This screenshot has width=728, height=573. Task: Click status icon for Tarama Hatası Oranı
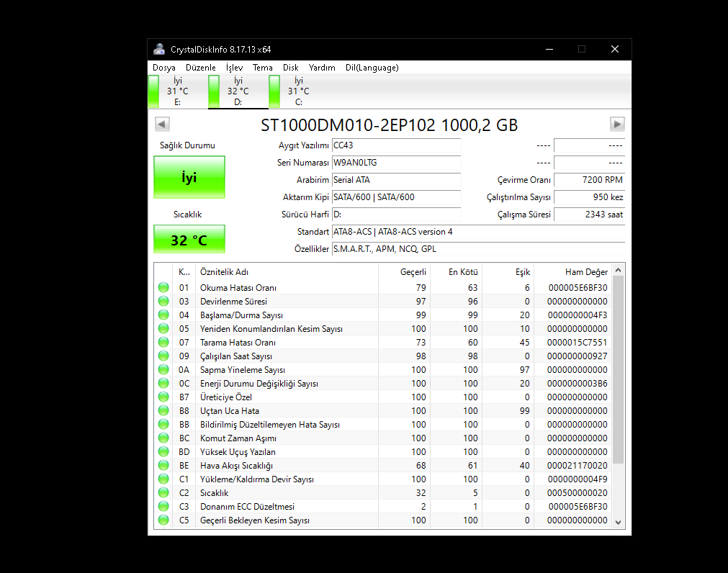point(163,343)
